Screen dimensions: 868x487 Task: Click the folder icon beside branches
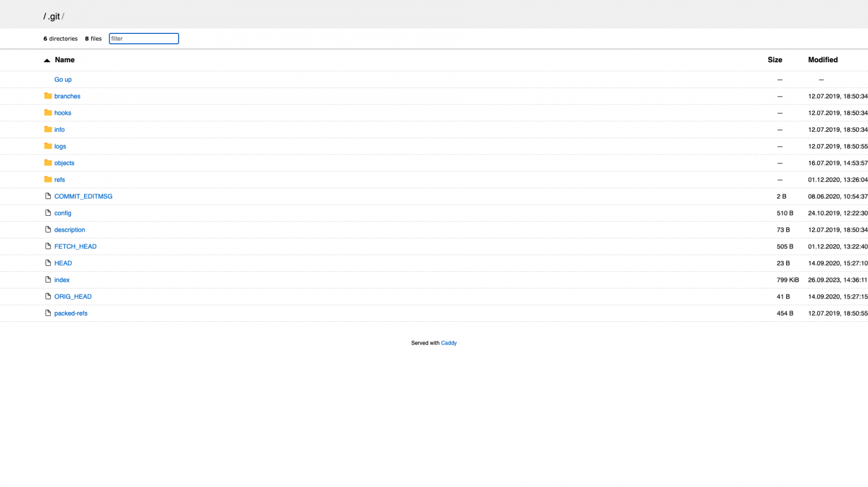48,96
